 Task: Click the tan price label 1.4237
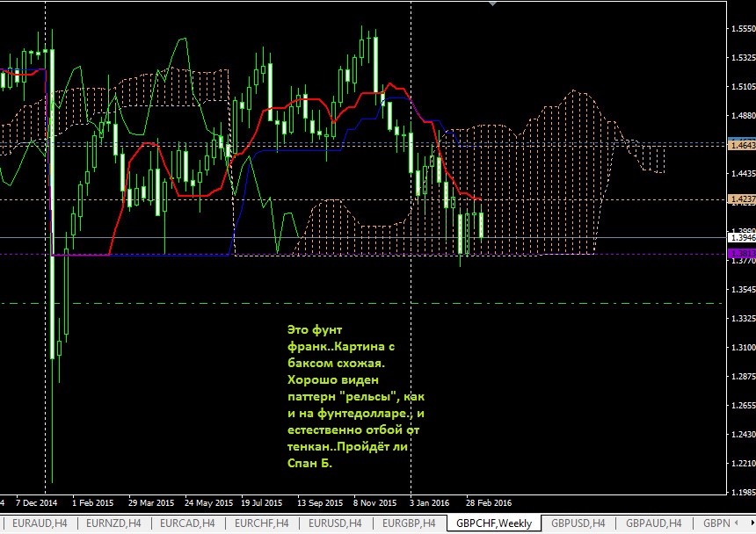point(742,198)
